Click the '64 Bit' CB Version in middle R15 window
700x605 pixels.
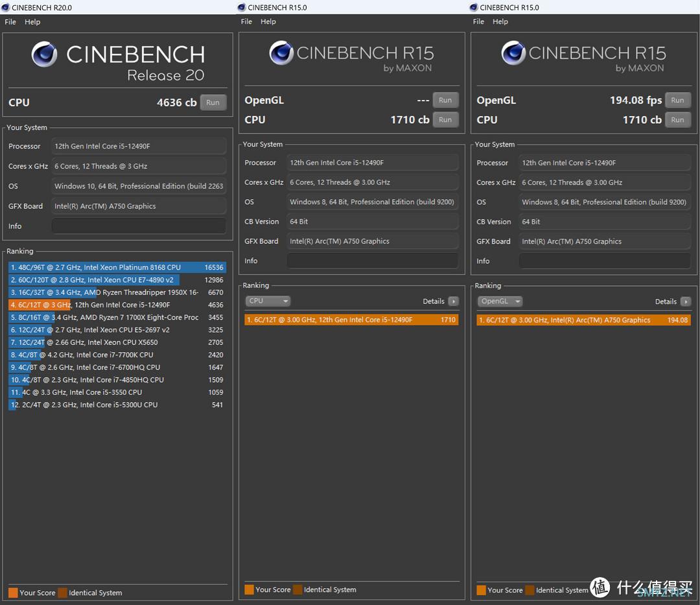coord(372,222)
